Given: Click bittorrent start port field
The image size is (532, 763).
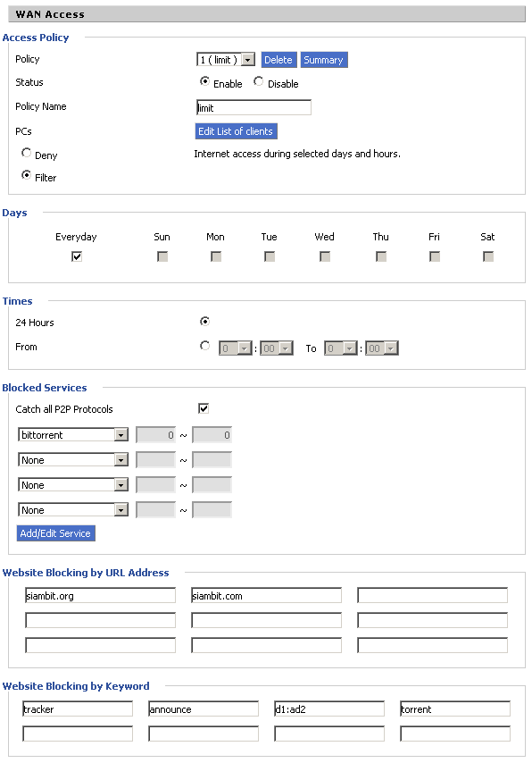Looking at the screenshot, I should coord(155,435).
